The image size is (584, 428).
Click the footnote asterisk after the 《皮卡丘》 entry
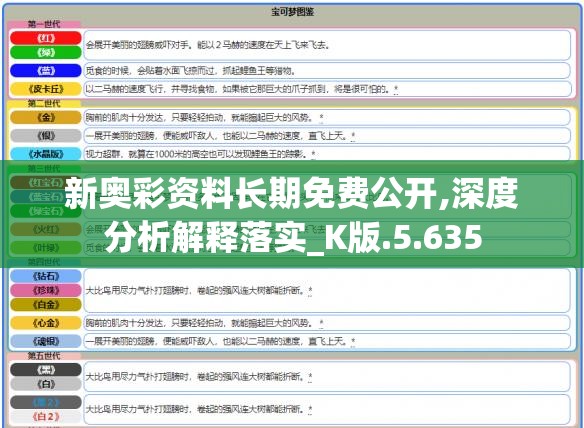click(x=396, y=89)
